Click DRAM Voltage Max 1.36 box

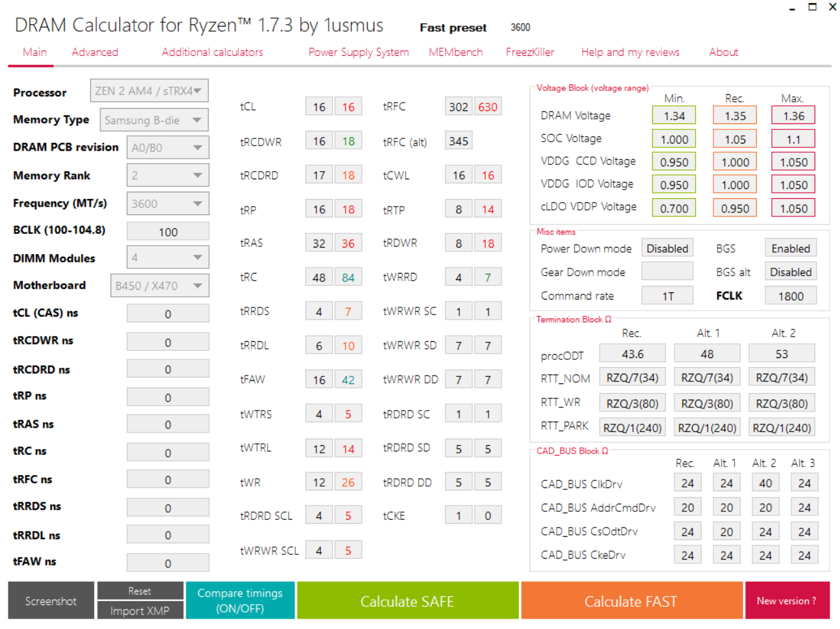[793, 116]
